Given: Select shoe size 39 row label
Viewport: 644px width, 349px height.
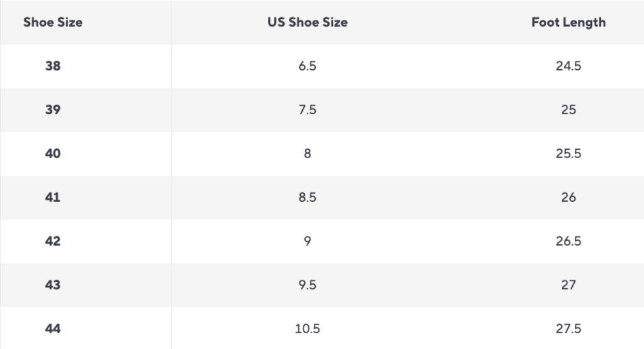Looking at the screenshot, I should click(53, 110).
